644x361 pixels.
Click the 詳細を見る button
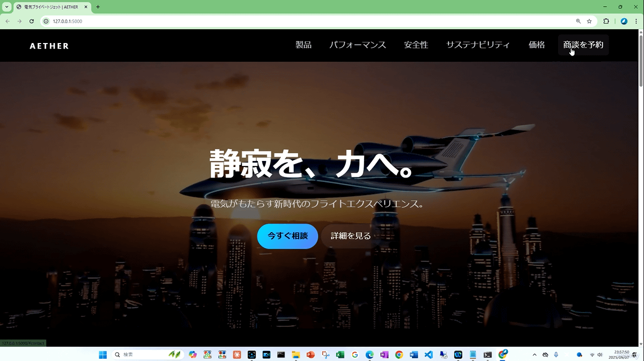pos(350,236)
